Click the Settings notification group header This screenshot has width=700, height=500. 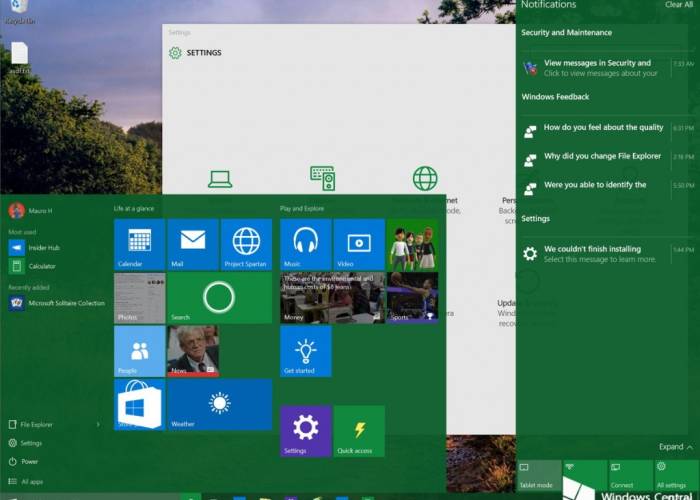tap(535, 219)
